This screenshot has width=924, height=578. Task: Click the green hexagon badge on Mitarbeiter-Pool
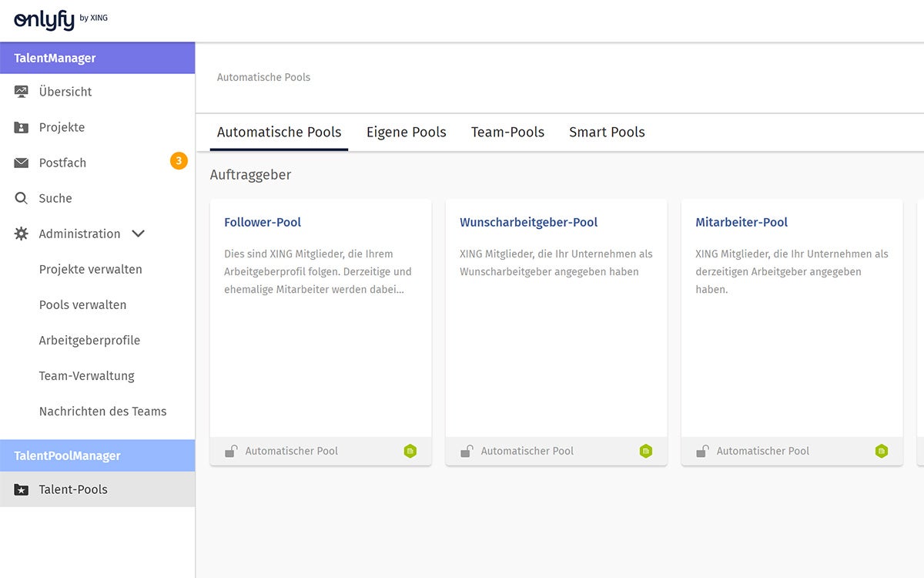click(x=882, y=451)
